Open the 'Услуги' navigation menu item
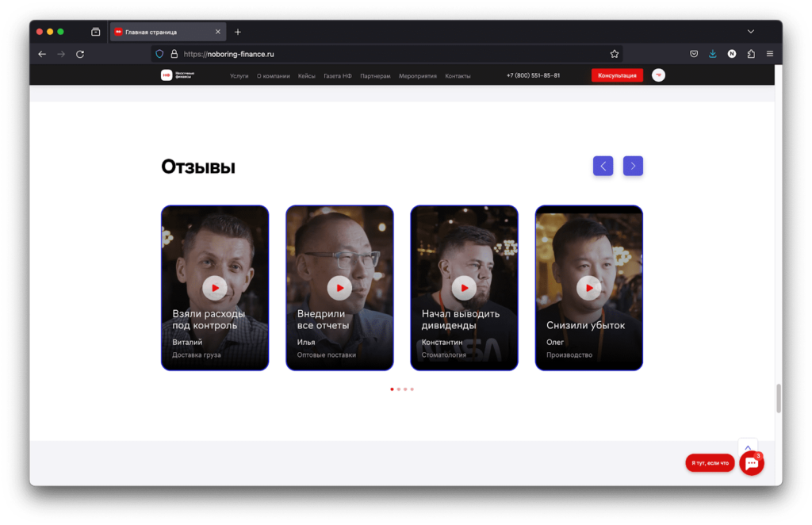Viewport: 812px width, 525px height. coord(239,76)
